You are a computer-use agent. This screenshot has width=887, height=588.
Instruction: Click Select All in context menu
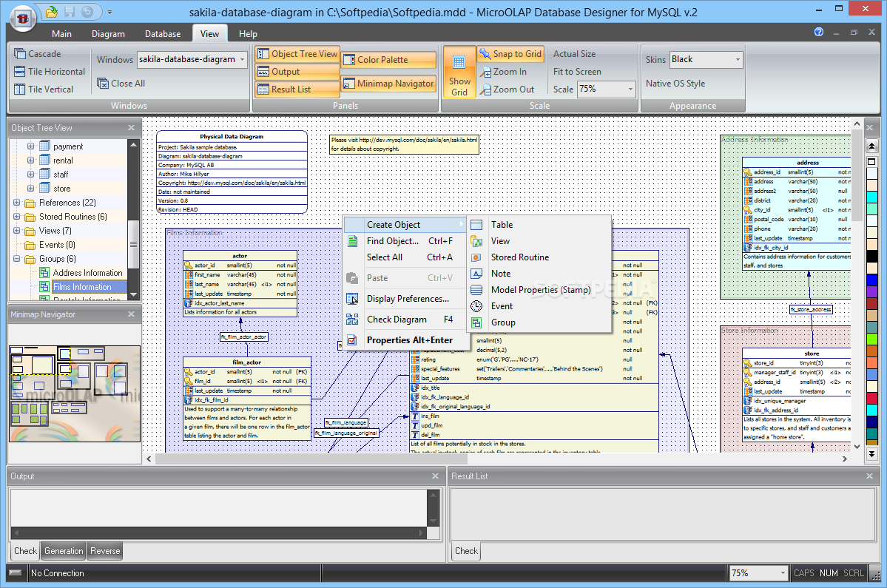click(406, 257)
